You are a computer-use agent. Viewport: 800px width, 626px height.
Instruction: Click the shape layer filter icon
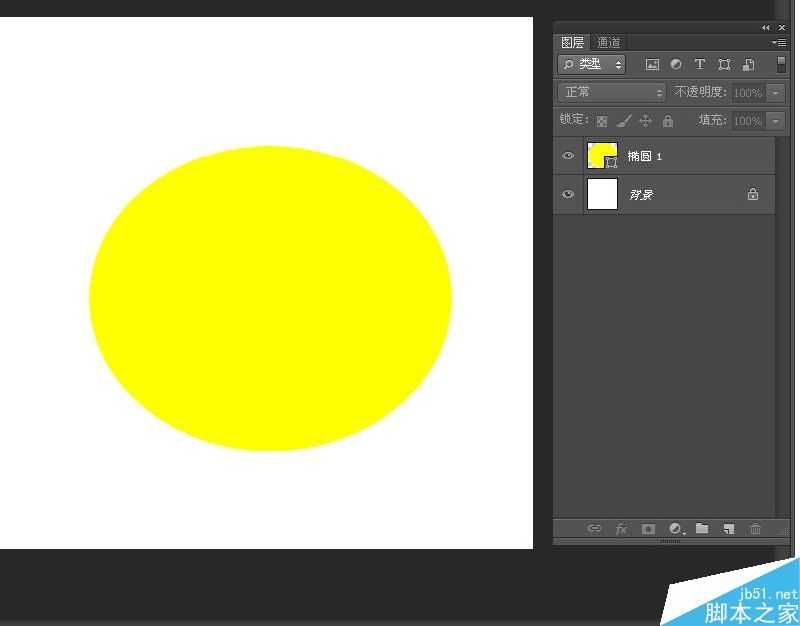[724, 65]
